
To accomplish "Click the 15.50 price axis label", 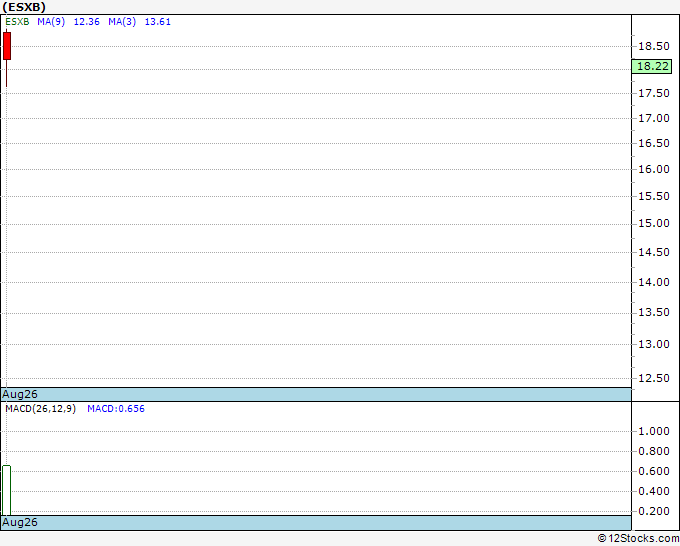I will click(x=654, y=196).
